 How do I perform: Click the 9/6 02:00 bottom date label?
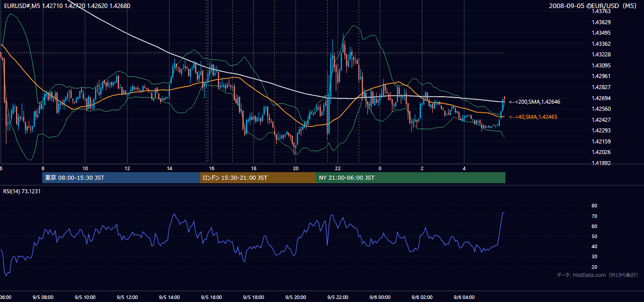422,297
